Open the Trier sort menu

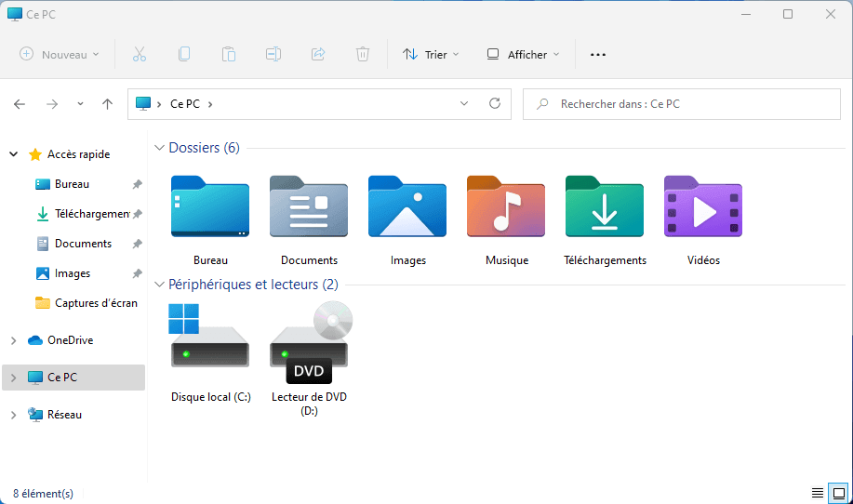pyautogui.click(x=431, y=54)
